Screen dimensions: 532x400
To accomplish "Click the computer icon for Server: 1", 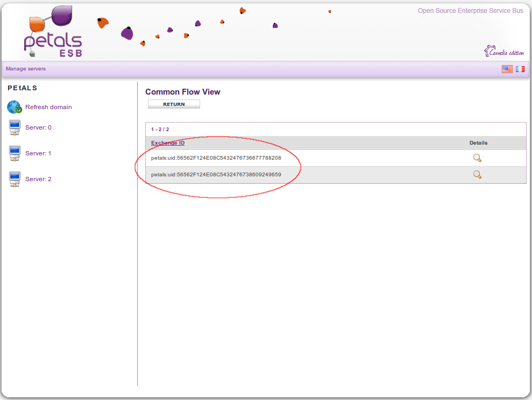I will pos(15,154).
